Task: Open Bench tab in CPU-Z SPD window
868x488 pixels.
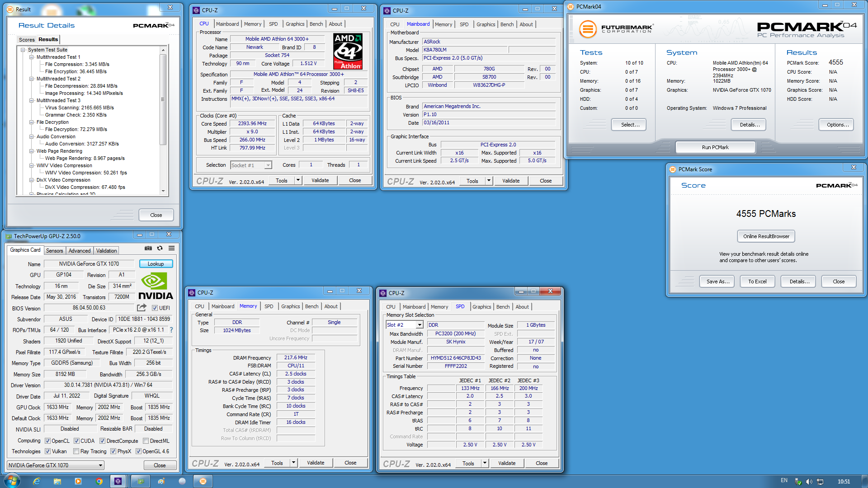Action: [503, 307]
